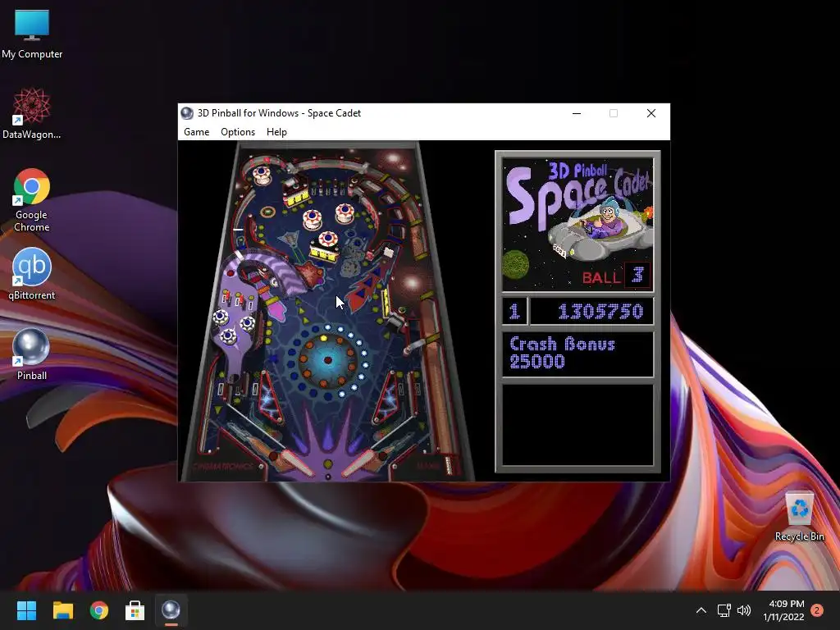840x630 pixels.
Task: Select the Pinball desktop shortcut
Action: point(32,354)
